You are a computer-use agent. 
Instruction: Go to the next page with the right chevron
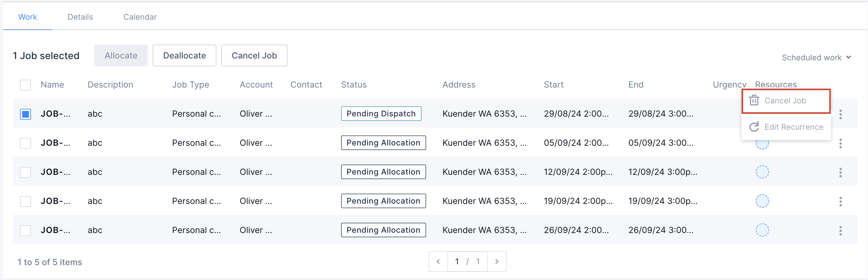496,262
